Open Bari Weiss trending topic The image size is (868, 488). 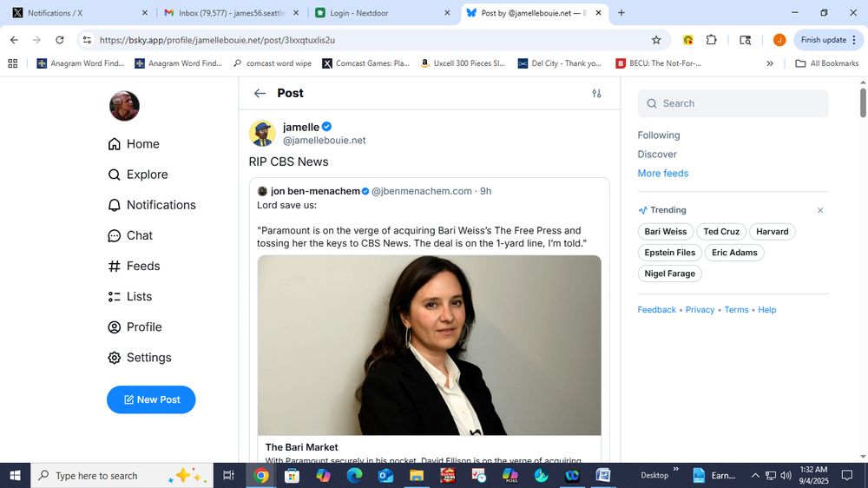click(666, 232)
